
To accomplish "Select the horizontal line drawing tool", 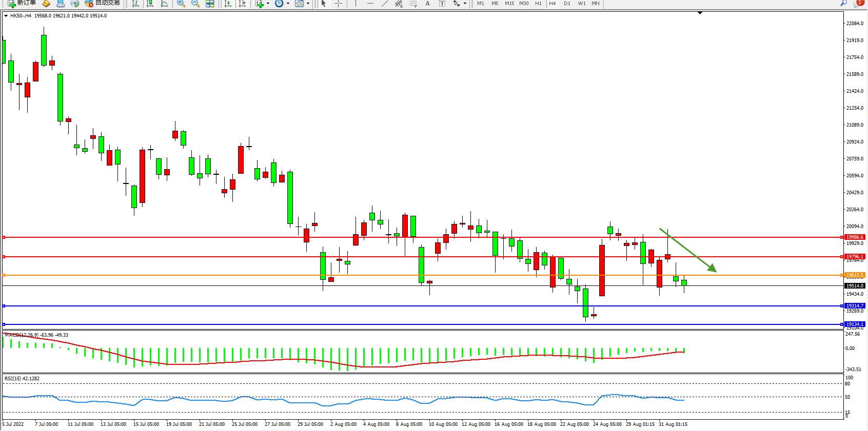I will coord(370,4).
